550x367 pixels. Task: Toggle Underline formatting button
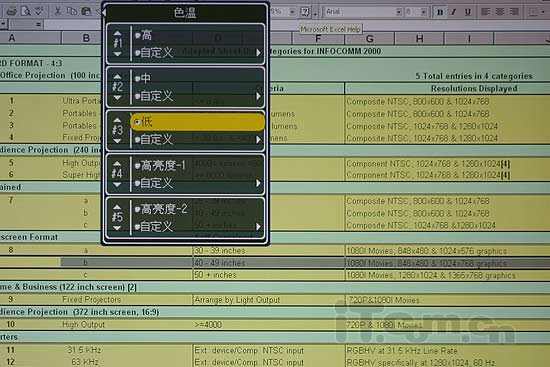click(468, 12)
